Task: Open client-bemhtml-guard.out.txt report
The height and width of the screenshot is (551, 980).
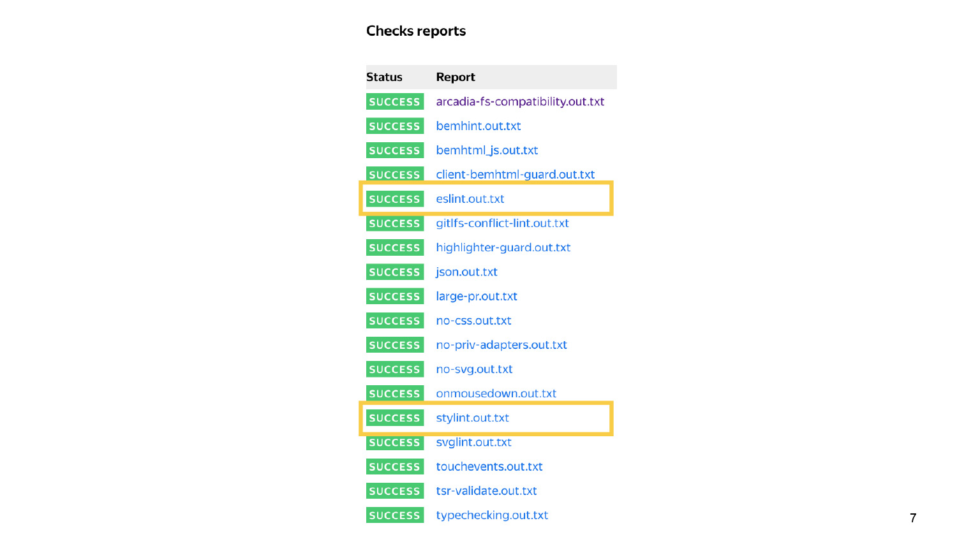Action: [x=515, y=175]
